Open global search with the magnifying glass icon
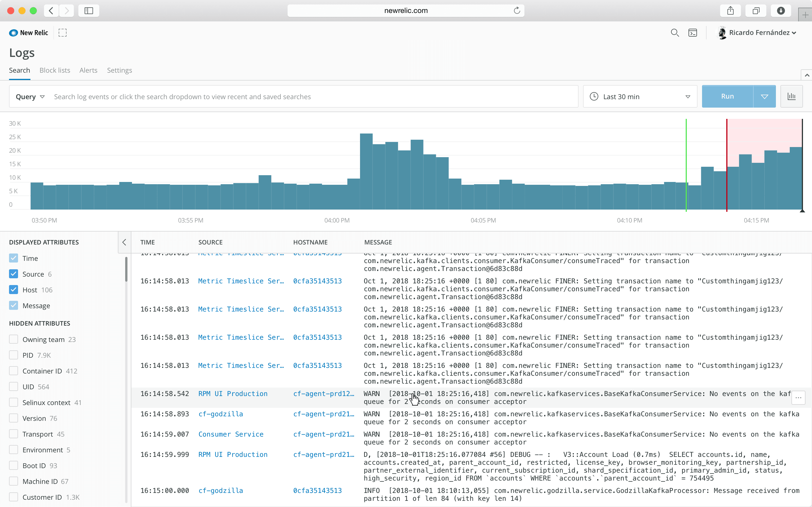812x507 pixels. point(675,32)
